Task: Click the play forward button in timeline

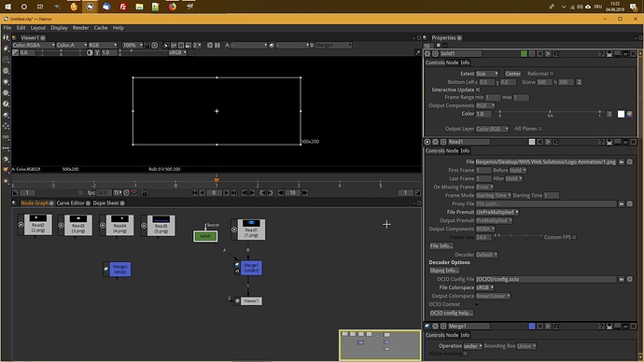Action: pyautogui.click(x=226, y=192)
